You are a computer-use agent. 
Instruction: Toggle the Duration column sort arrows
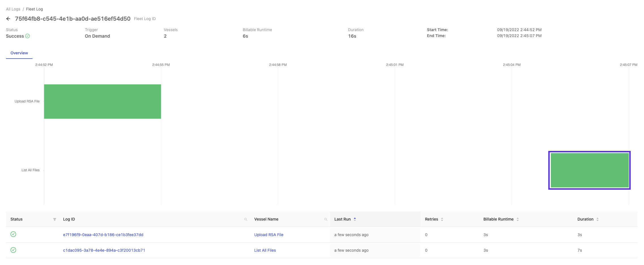tap(598, 219)
